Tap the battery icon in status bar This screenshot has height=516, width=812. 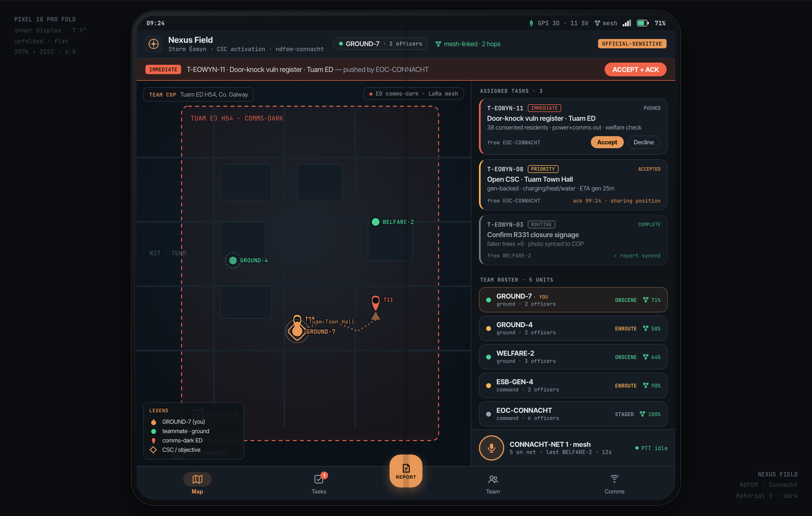pos(642,23)
